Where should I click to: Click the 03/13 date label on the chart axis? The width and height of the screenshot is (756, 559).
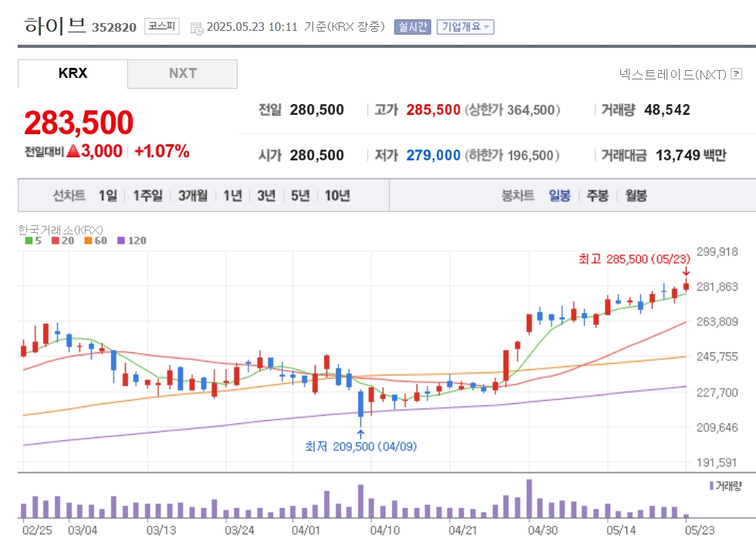point(161,530)
